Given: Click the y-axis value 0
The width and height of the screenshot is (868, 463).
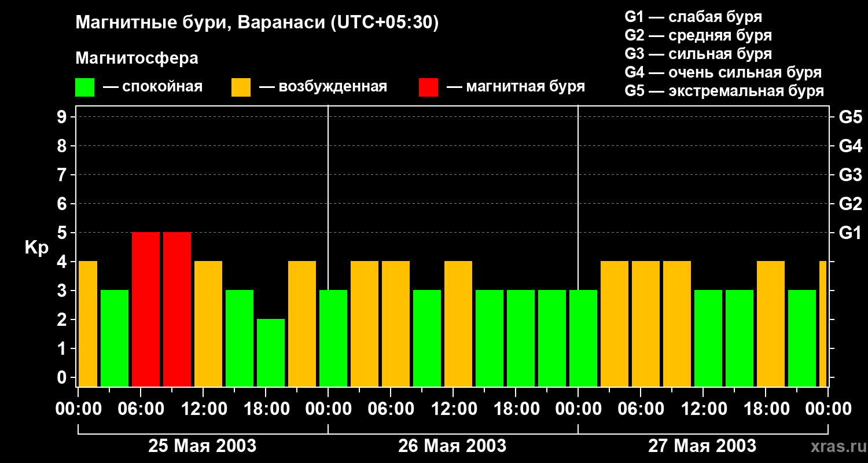Looking at the screenshot, I should pos(63,377).
